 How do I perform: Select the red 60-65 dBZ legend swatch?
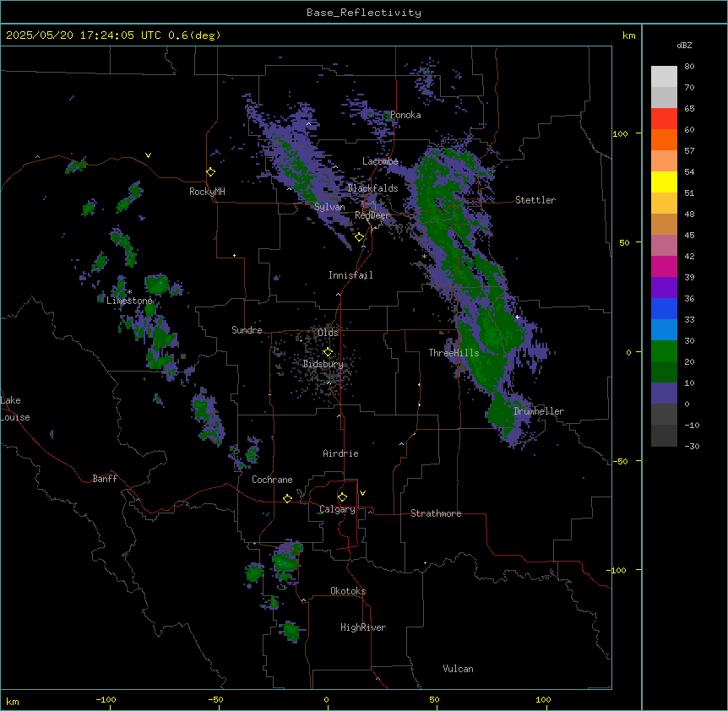(664, 119)
